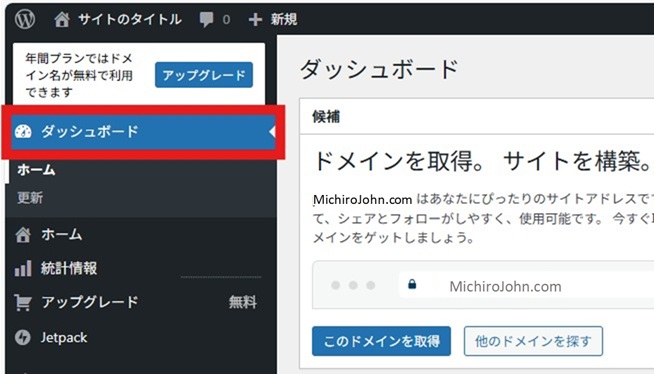Click the padlock icon in domain preview

click(412, 285)
